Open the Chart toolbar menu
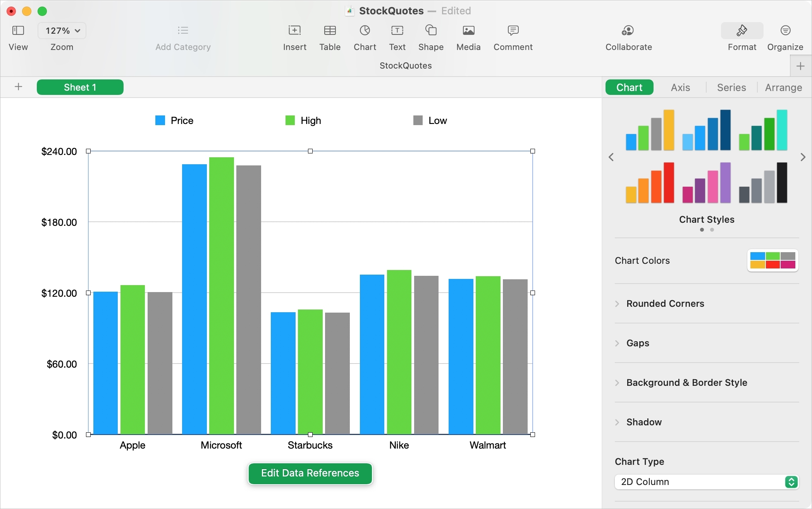 [365, 30]
